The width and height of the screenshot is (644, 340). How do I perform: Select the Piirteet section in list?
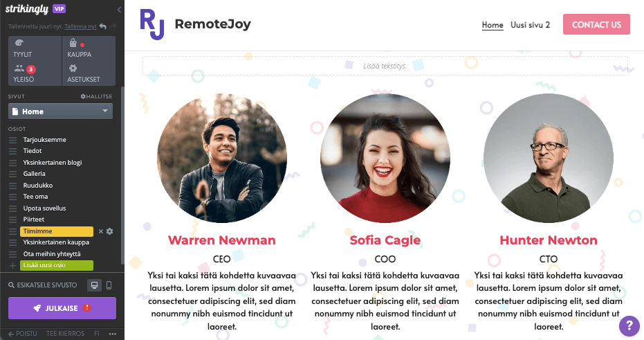pyautogui.click(x=34, y=220)
